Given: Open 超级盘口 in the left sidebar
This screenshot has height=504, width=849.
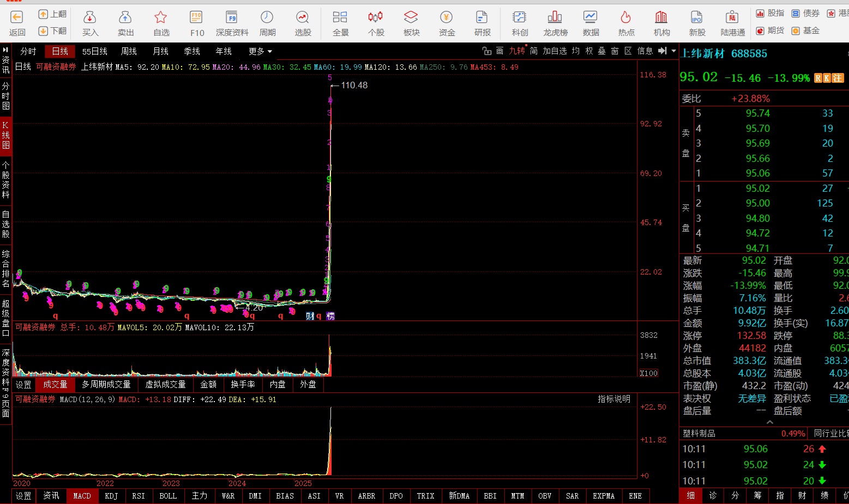Looking at the screenshot, I should click(5, 318).
